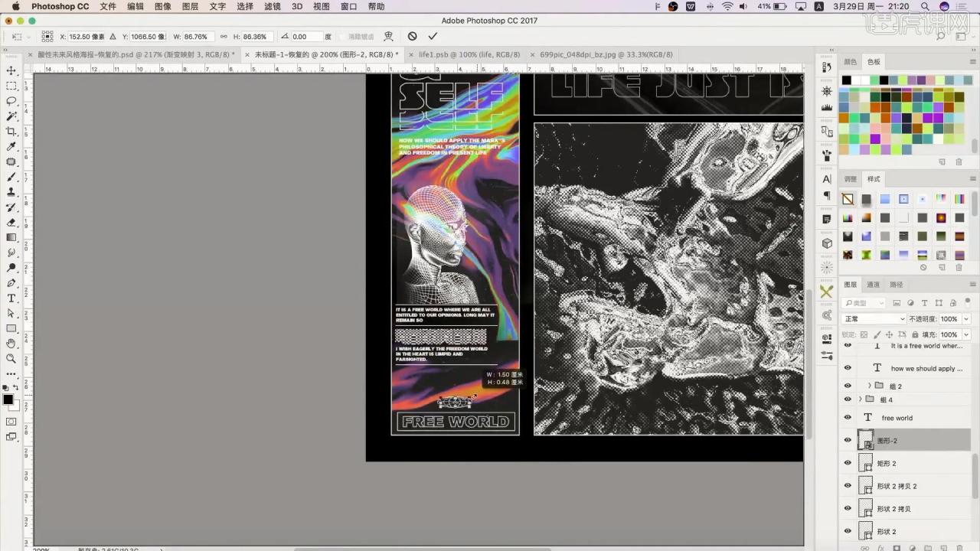Hide the 矩形 2 layer
The width and height of the screenshot is (980, 551).
pos(848,463)
